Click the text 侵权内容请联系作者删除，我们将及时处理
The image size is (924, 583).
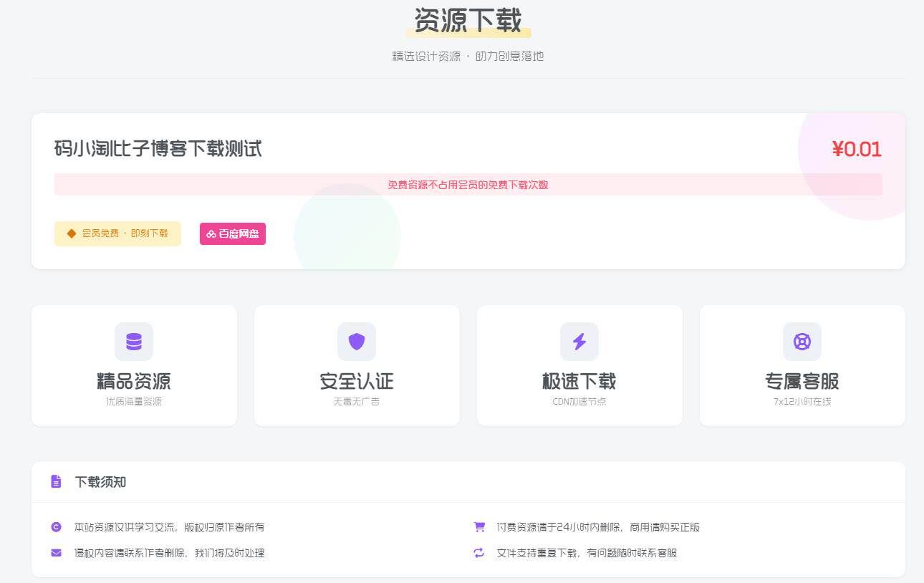click(170, 553)
